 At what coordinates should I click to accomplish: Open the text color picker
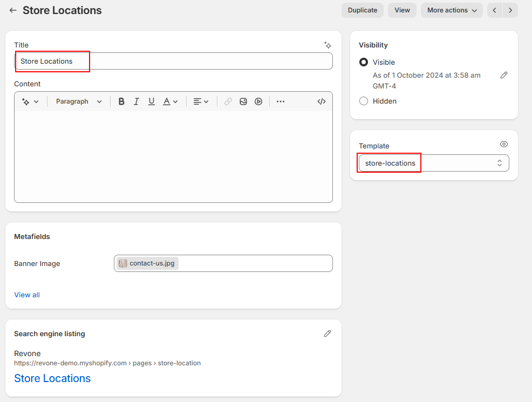click(170, 101)
